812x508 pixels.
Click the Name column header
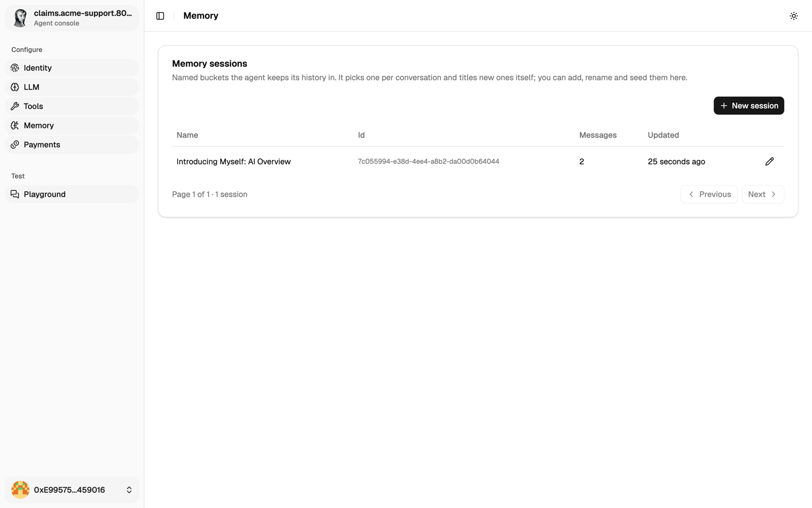187,135
